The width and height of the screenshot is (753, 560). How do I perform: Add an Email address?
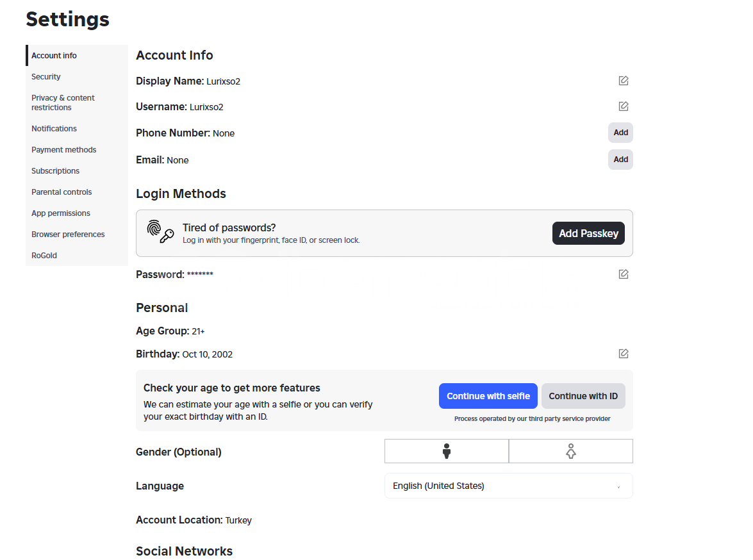pos(620,160)
